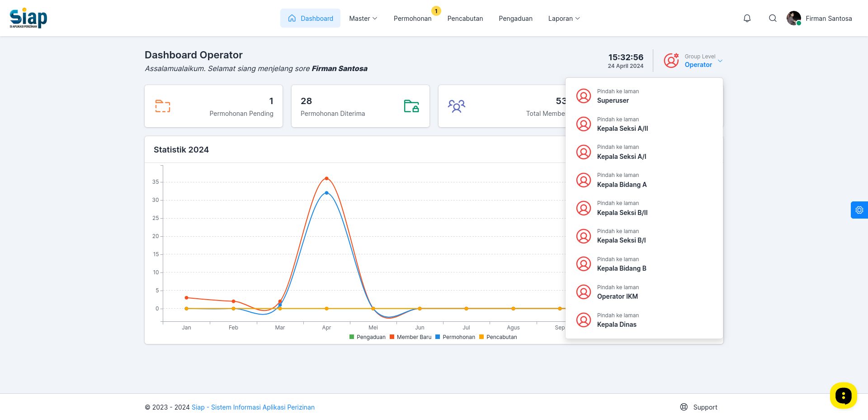Expand the Laporan dropdown menu
868x420 pixels.
pos(564,19)
